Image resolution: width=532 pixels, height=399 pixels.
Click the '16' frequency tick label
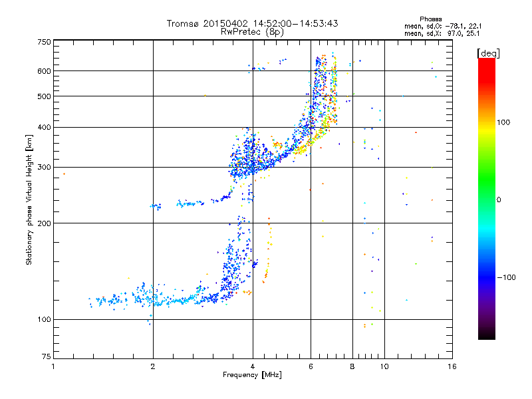(452, 366)
